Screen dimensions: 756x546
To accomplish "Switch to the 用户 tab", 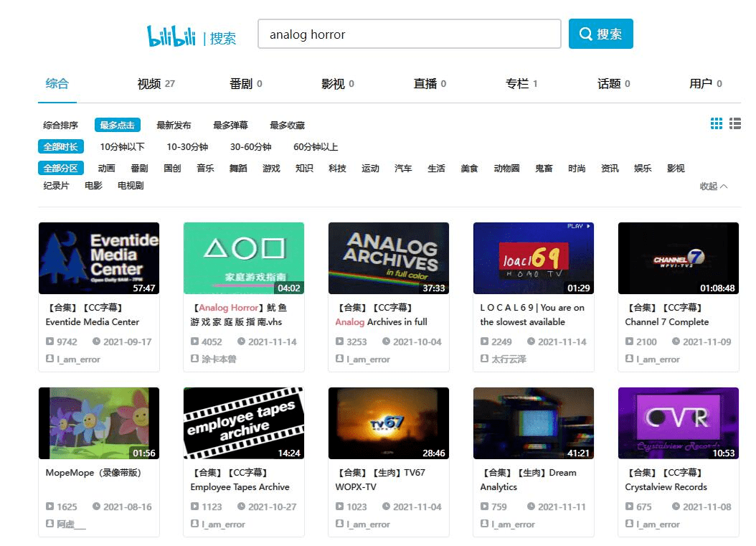I will point(700,83).
